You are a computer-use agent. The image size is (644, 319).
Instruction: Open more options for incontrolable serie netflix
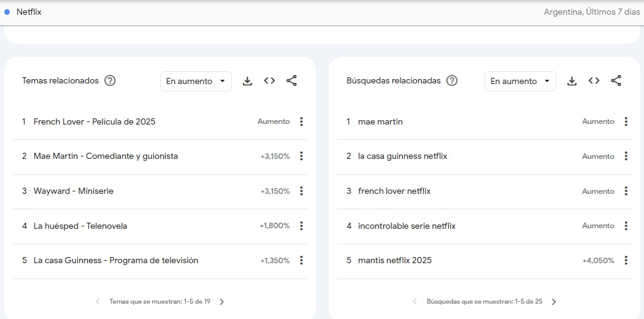click(x=626, y=226)
